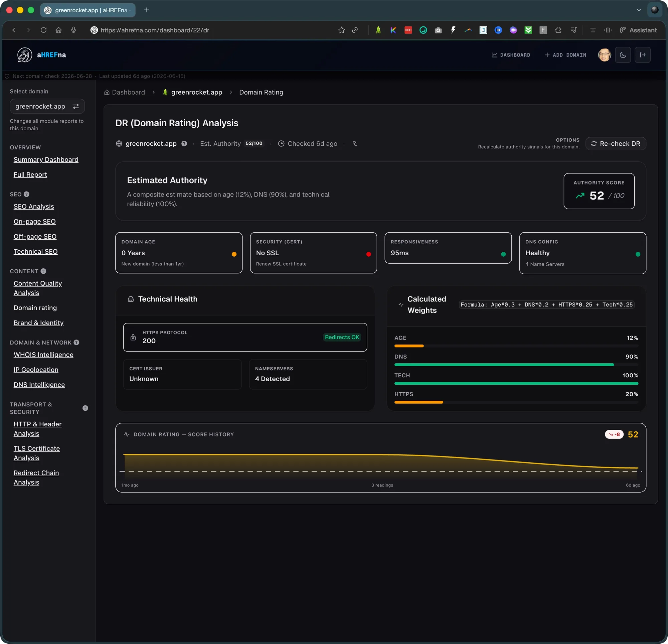Open the Full Report link

pos(30,175)
